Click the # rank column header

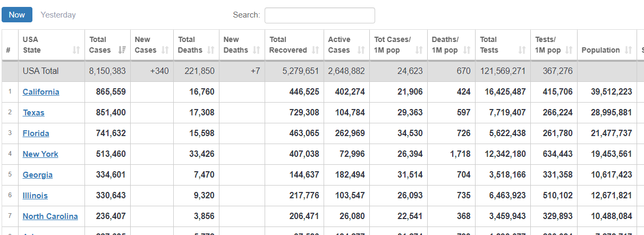[9, 50]
